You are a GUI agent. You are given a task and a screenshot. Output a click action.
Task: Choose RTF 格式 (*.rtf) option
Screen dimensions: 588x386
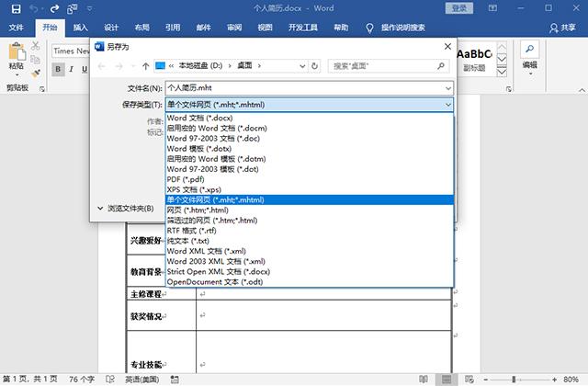310,231
